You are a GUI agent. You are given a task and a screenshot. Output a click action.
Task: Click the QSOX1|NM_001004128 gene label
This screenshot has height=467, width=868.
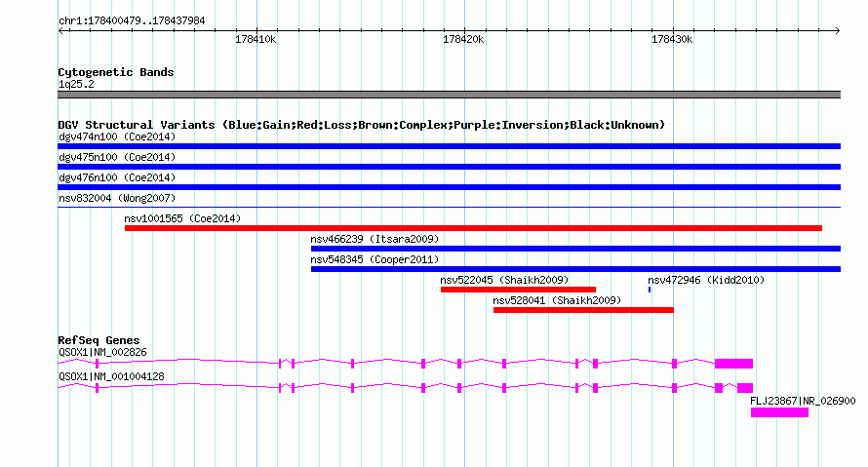tap(111, 376)
